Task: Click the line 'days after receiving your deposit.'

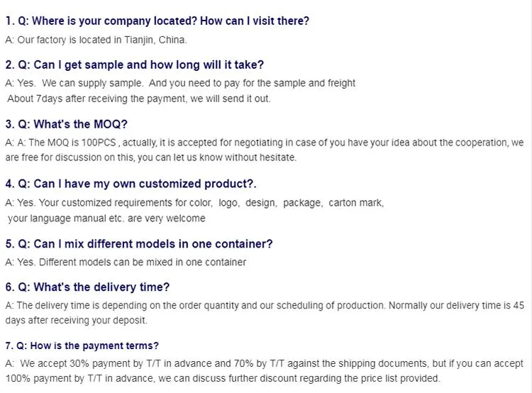Action: pyautogui.click(x=77, y=320)
